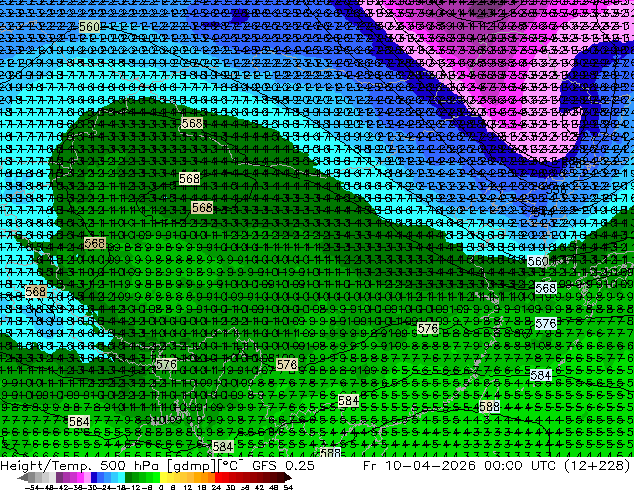Select the dark purple swatch in the temperature legend
The height and width of the screenshot is (490, 634).
click(x=59, y=477)
